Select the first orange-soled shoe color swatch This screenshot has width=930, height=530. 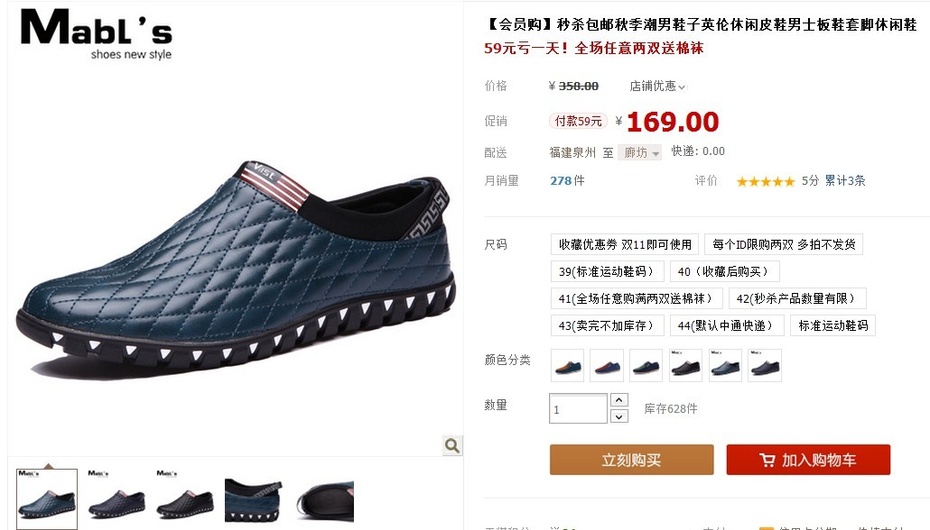[568, 365]
